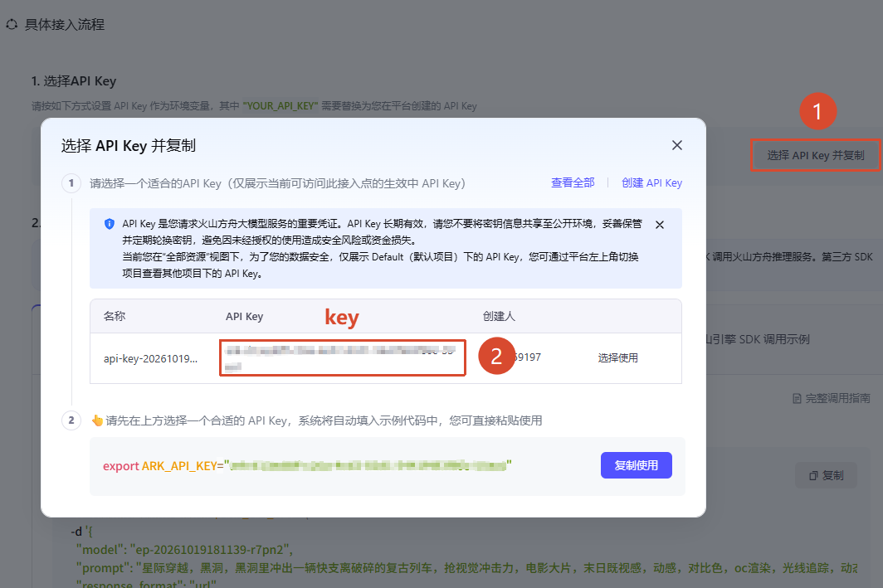Click the document icon beside 完整调用指南
This screenshot has height=588, width=883.
pyautogui.click(x=797, y=399)
